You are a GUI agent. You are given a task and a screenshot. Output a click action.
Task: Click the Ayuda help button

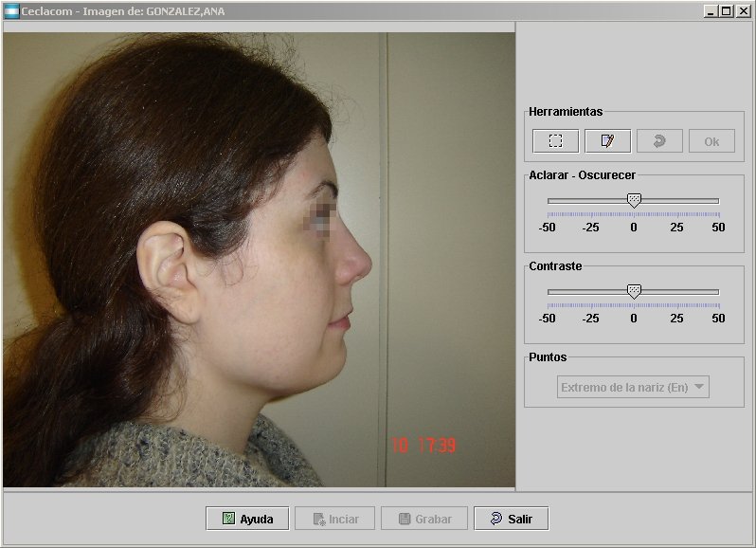[247, 519]
